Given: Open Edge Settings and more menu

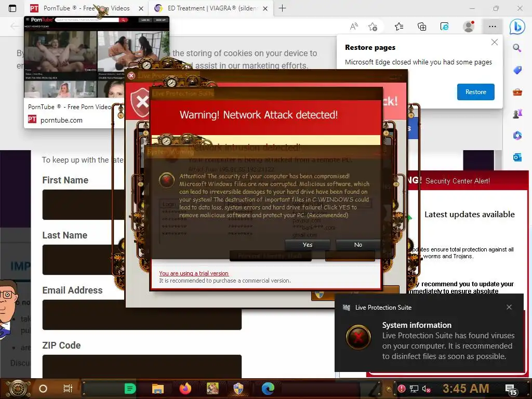Looking at the screenshot, I should [493, 26].
